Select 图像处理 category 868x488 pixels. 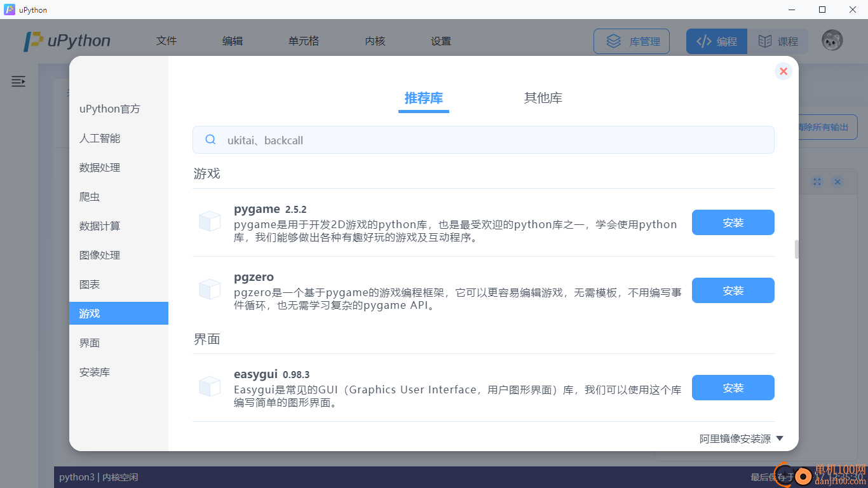click(119, 255)
